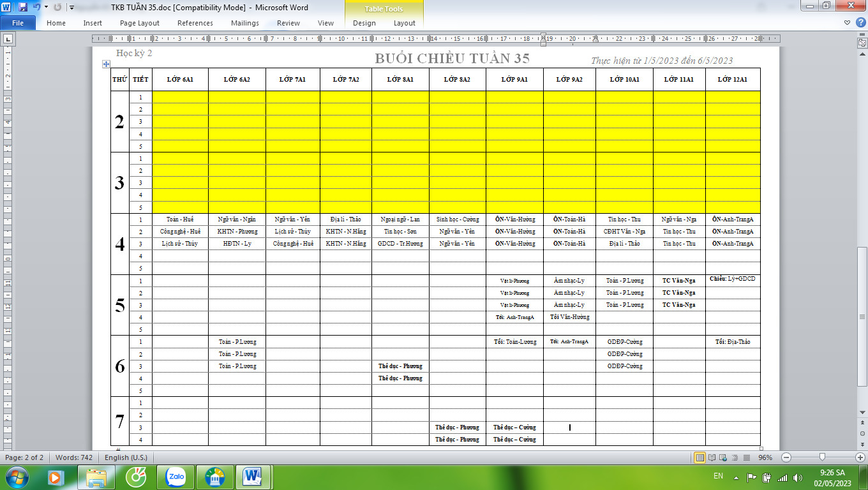
Task: Click the table move handle icon
Action: [x=107, y=64]
